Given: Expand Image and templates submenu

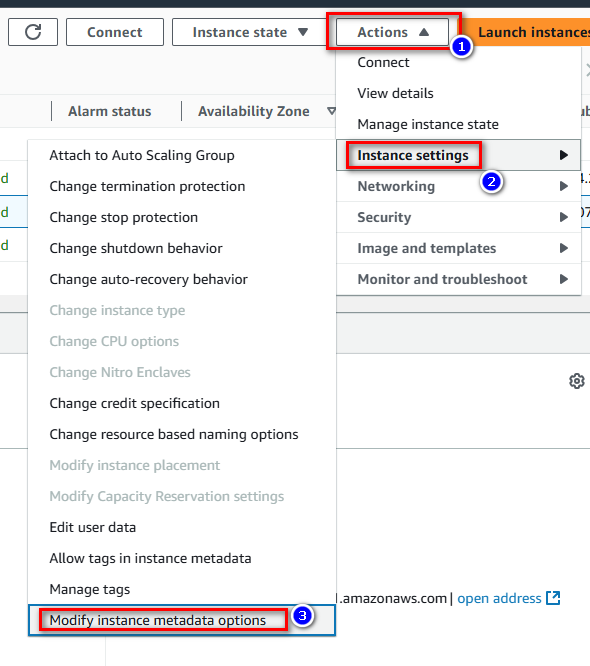Looking at the screenshot, I should click(458, 248).
